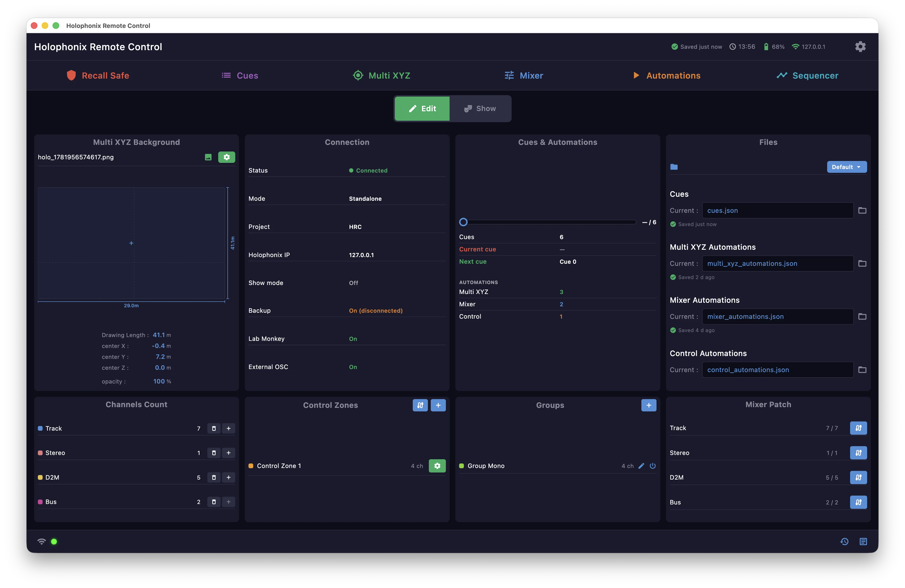905x588 pixels.
Task: Open the Automations tab
Action: pyautogui.click(x=667, y=75)
